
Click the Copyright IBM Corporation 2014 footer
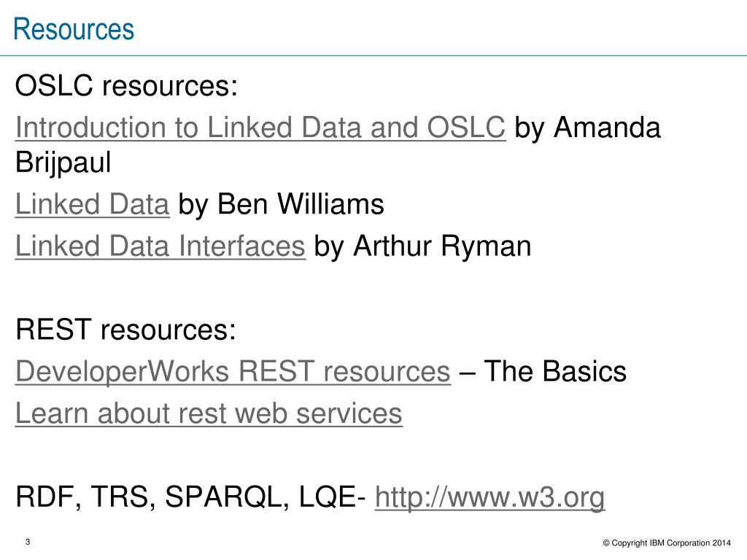tap(667, 542)
